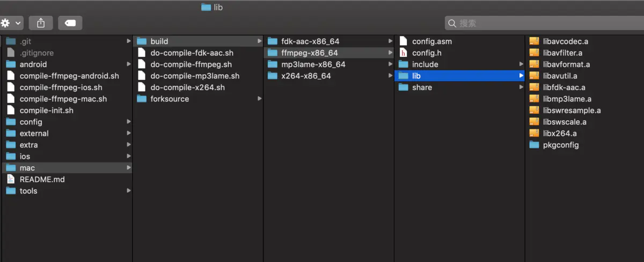
Task: Select the libavformat.a file name
Action: [x=567, y=64]
